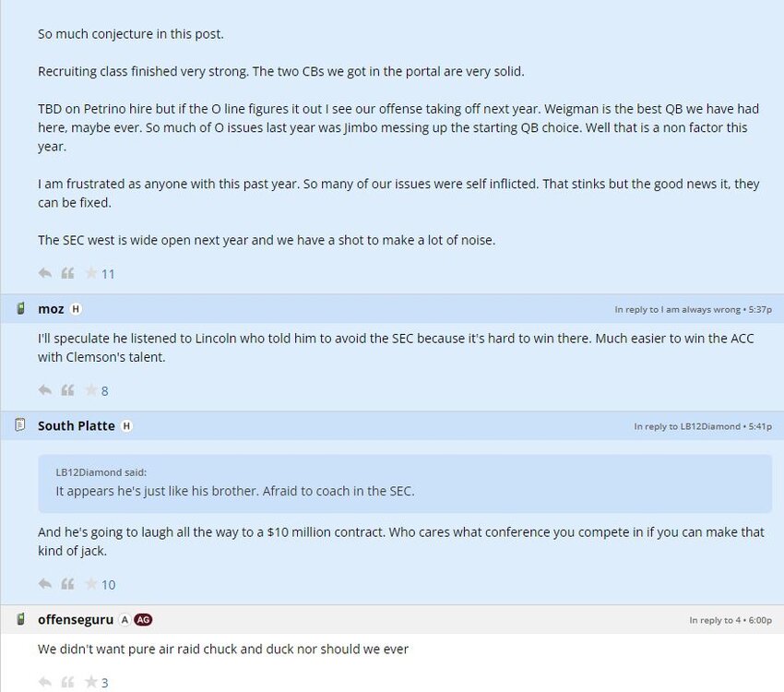784x692 pixels.
Task: Quote the post with 11 stars
Action: (67, 273)
